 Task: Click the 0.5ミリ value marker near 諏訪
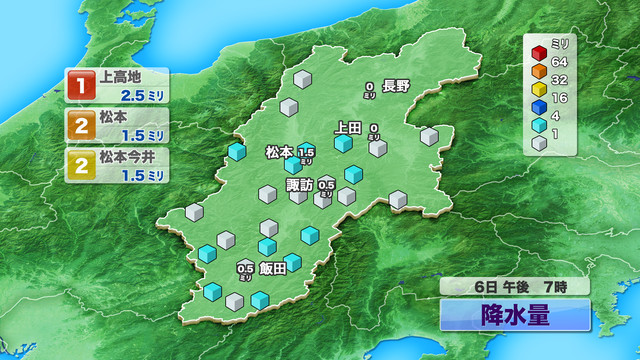pos(326,188)
